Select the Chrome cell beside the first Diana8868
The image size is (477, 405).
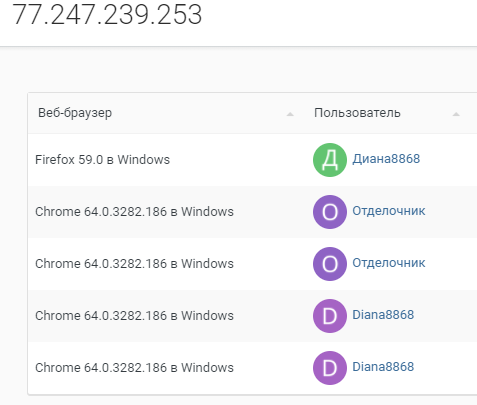[x=134, y=316]
